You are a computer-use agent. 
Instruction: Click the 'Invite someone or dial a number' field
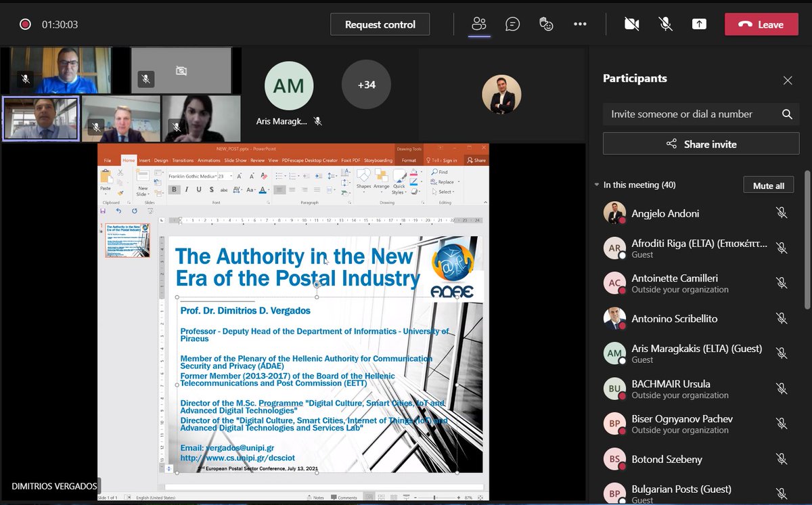(x=701, y=114)
